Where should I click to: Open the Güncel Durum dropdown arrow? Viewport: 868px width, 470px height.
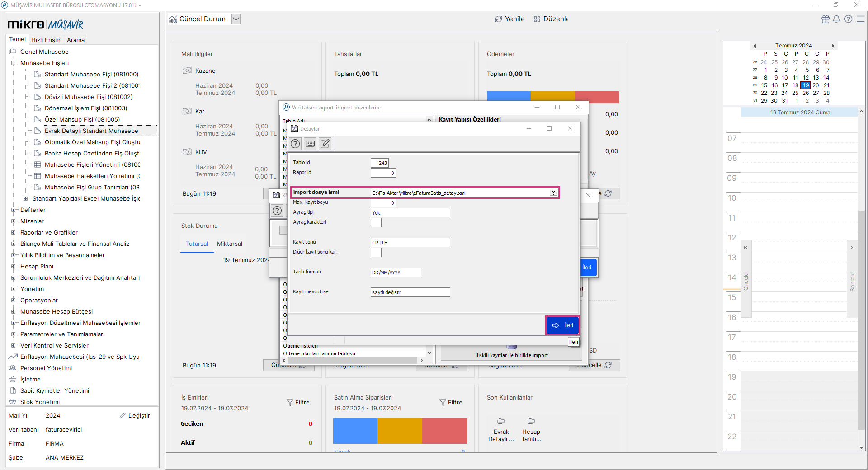click(x=236, y=19)
